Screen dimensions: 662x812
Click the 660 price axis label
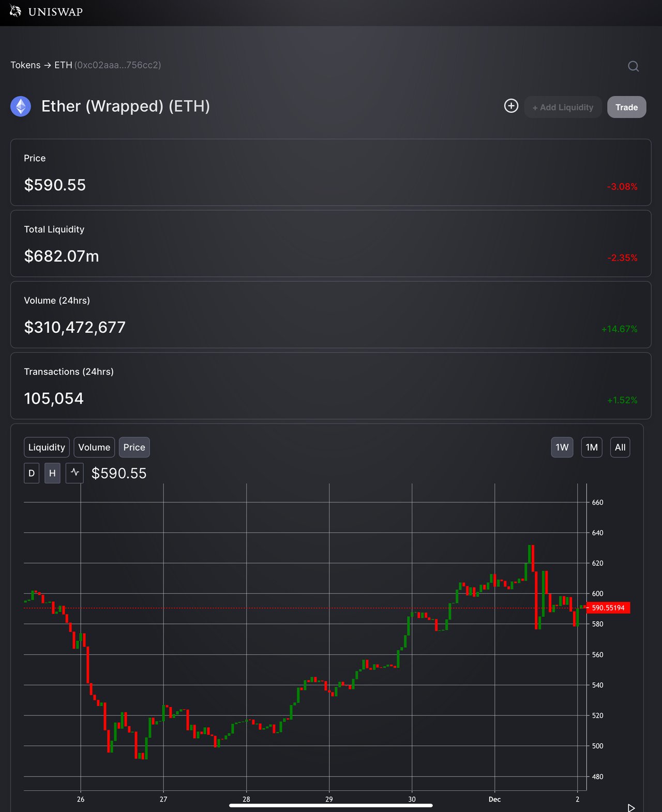(597, 503)
